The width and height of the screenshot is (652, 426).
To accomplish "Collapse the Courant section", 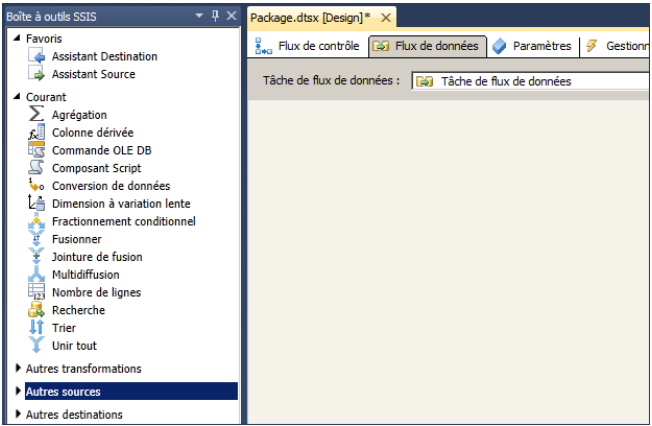I will pyautogui.click(x=17, y=97).
